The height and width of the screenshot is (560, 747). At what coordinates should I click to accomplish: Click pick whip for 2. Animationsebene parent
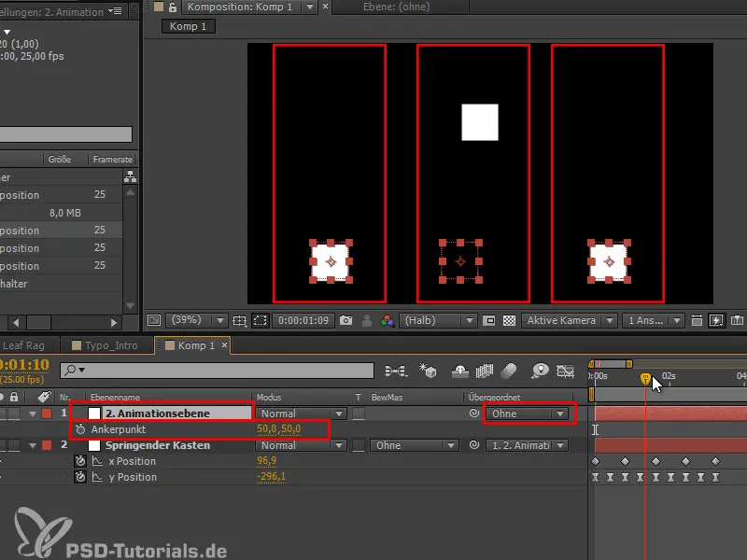473,413
